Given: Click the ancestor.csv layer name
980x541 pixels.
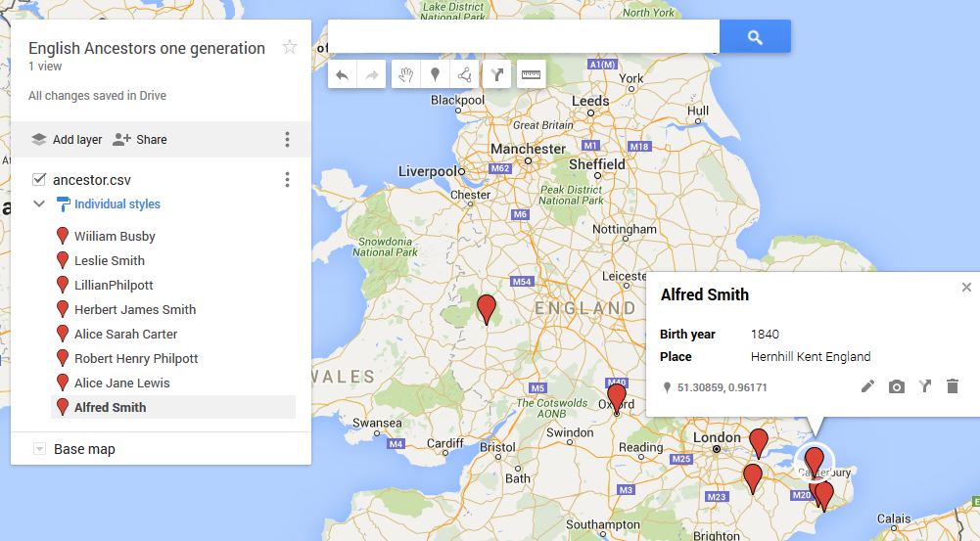Looking at the screenshot, I should pyautogui.click(x=92, y=180).
